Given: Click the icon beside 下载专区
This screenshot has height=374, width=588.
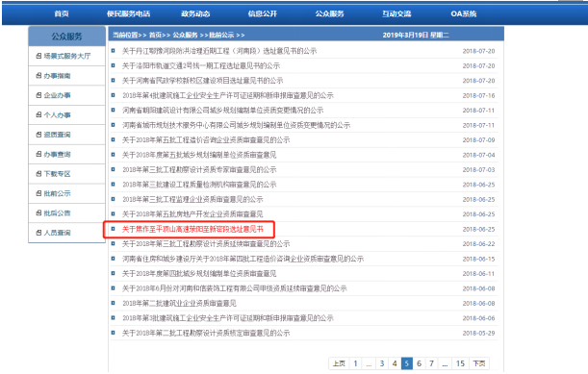Looking at the screenshot, I should point(38,174).
